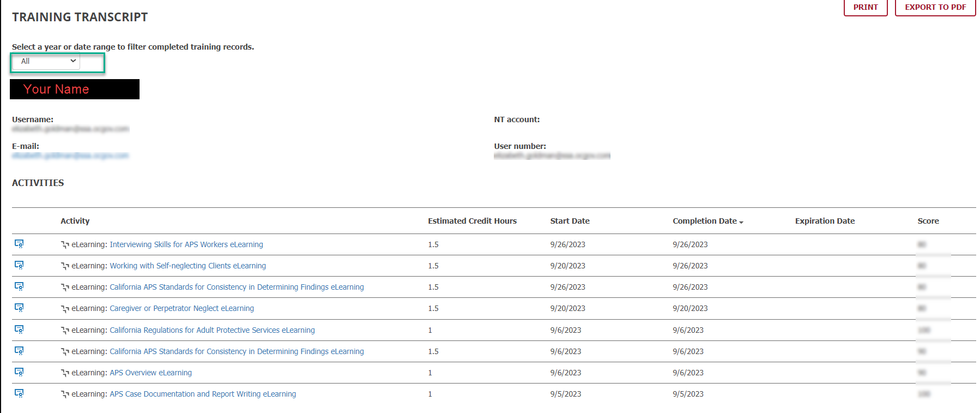Open Caregiver or Perpetrator Neglect eLearning link
The height and width of the screenshot is (413, 980).
182,308
